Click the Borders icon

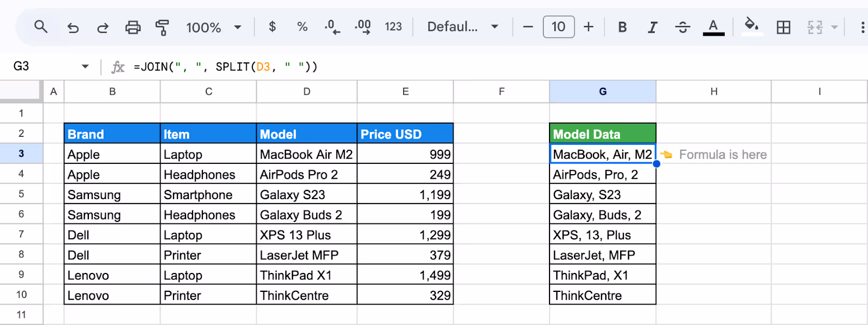point(783,27)
